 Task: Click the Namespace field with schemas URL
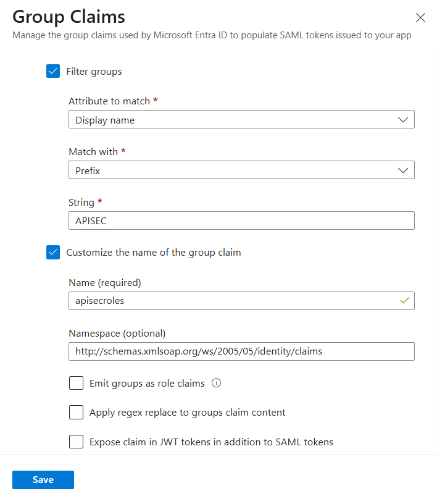[x=241, y=351]
